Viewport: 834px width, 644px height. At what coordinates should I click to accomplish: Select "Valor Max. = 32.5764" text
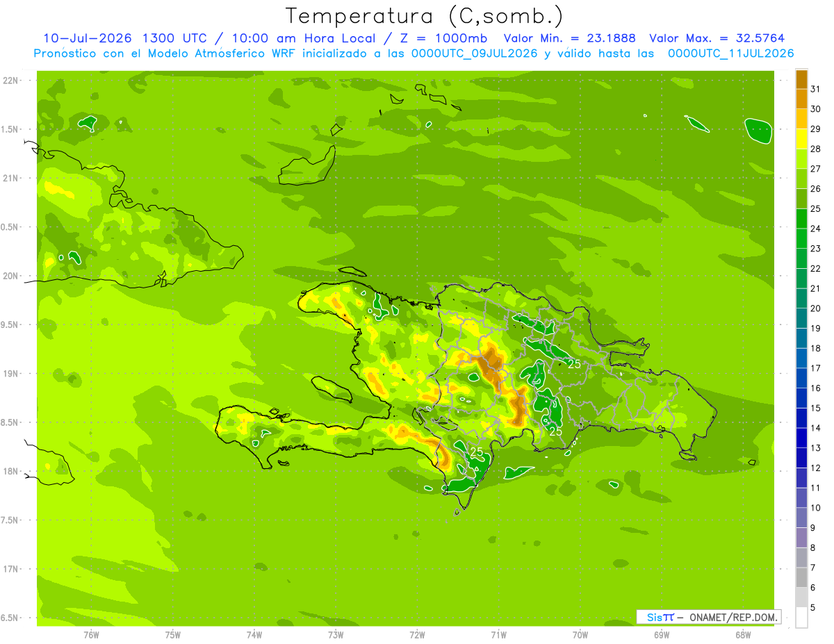(717, 38)
